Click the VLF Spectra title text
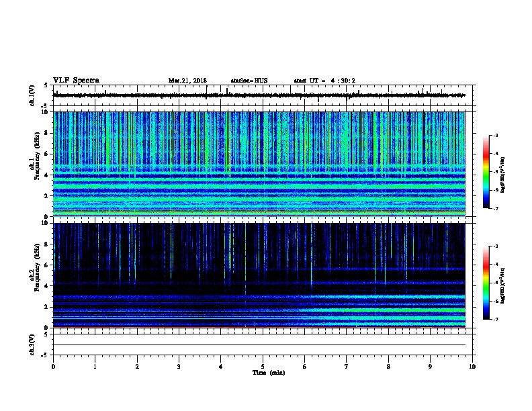The height and width of the screenshot is (411, 532). [x=76, y=81]
